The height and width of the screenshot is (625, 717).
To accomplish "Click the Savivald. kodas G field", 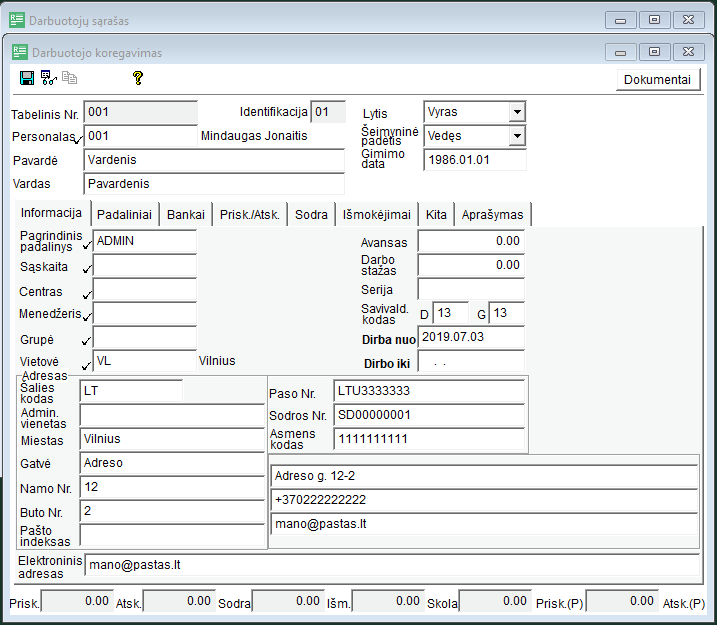I will click(x=507, y=313).
